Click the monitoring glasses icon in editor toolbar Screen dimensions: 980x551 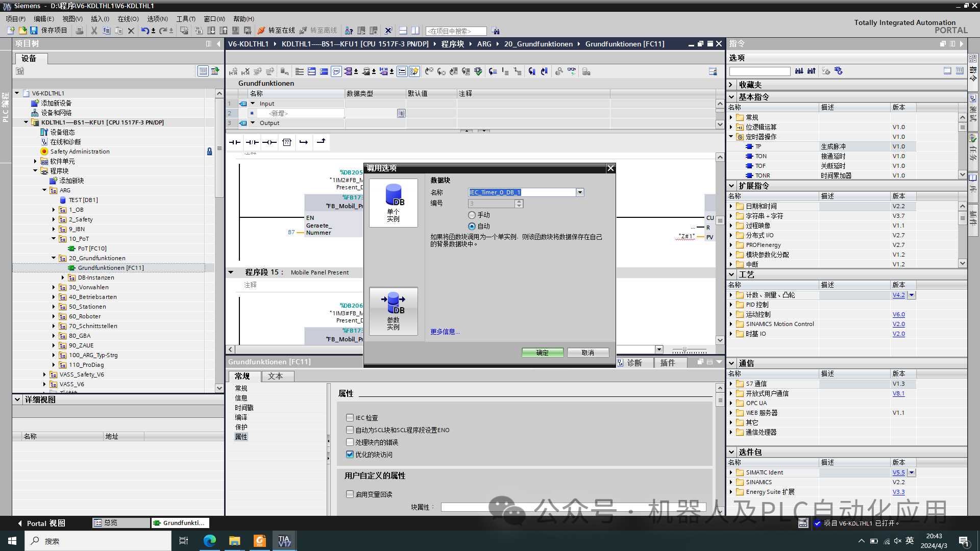pos(571,71)
